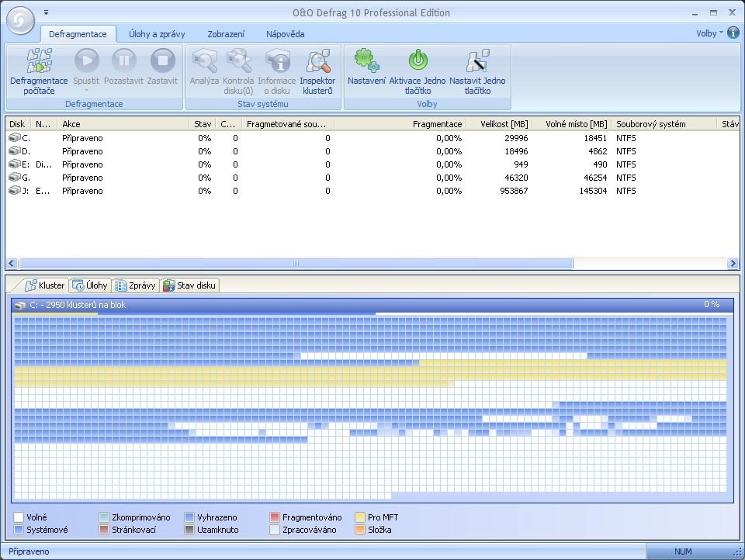
Task: Click the Složka legend color swatch
Action: (x=359, y=530)
